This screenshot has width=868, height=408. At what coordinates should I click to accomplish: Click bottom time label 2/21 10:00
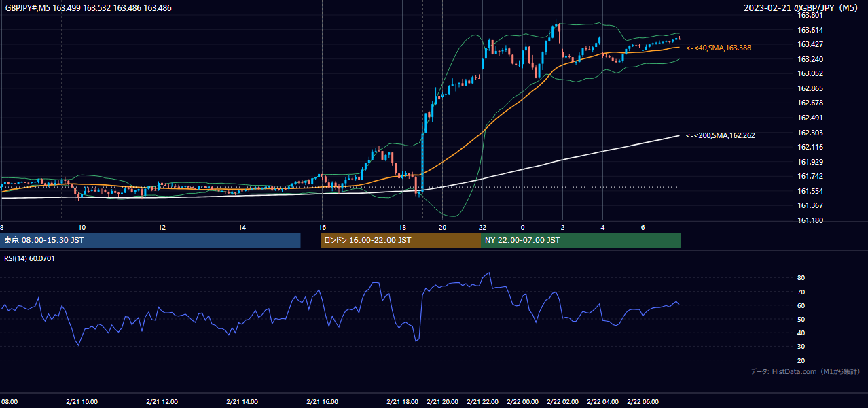(x=82, y=401)
